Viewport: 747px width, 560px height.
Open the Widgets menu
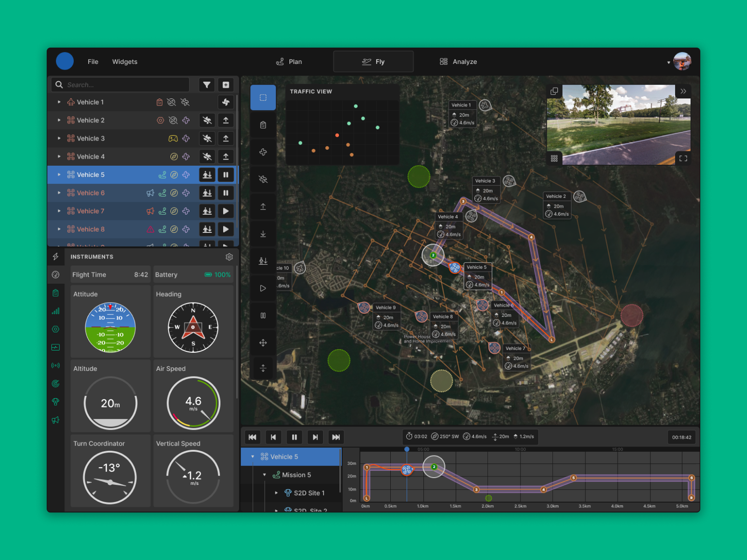125,62
